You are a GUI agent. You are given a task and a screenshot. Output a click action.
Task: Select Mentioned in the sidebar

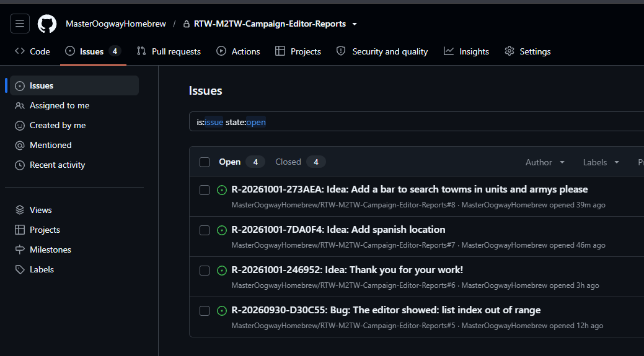pos(74,145)
